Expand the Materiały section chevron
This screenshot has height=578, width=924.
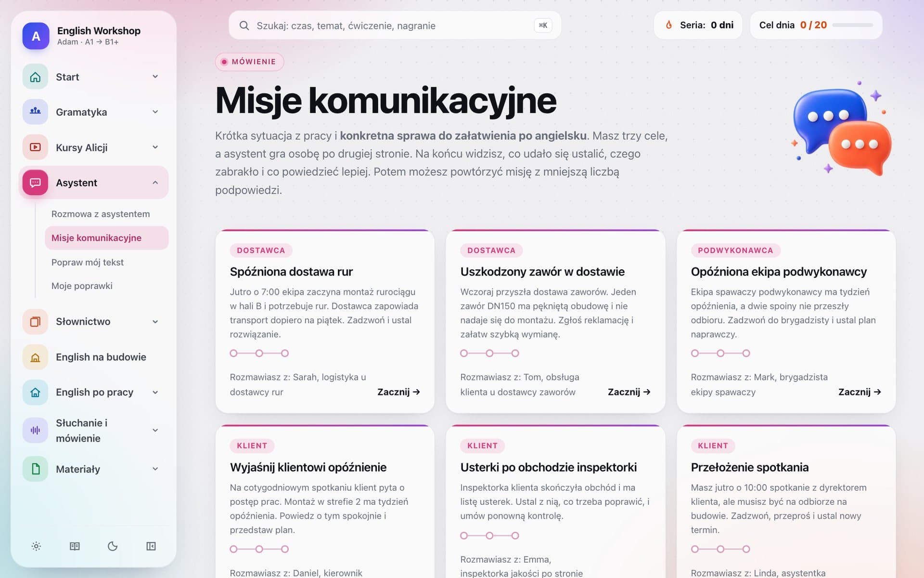pyautogui.click(x=155, y=469)
